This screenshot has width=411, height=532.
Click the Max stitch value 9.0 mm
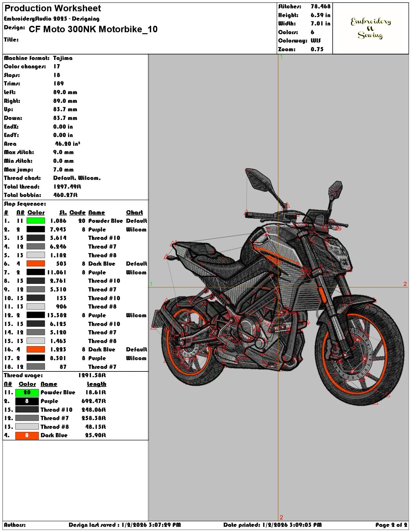[64, 152]
